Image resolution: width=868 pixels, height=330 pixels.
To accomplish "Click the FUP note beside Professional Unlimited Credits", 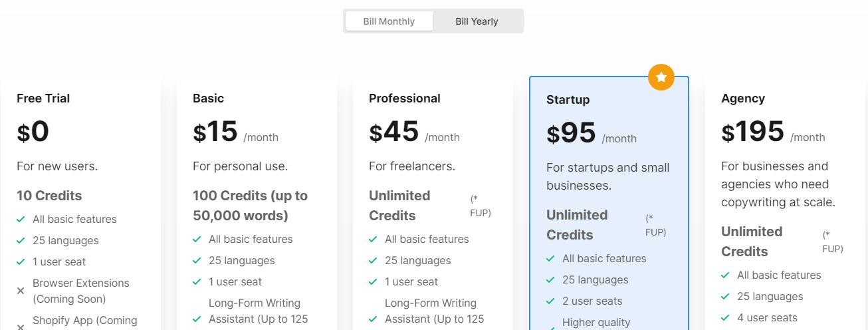I will point(481,206).
